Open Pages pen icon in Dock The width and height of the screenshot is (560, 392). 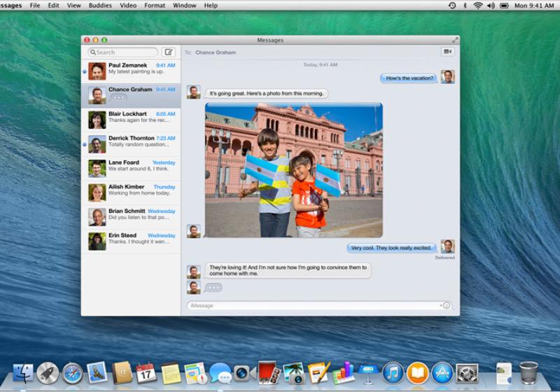[318, 373]
